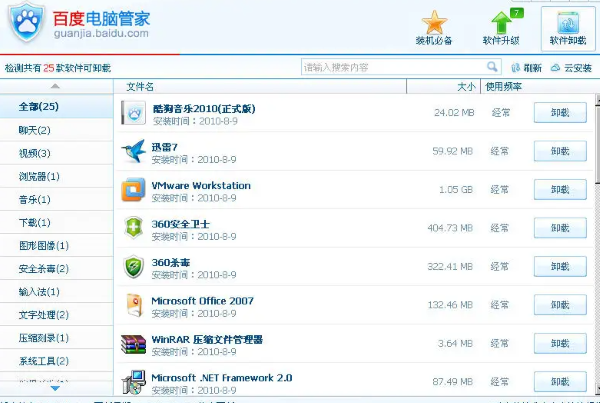Select category 浏览器(1)

[57, 176]
